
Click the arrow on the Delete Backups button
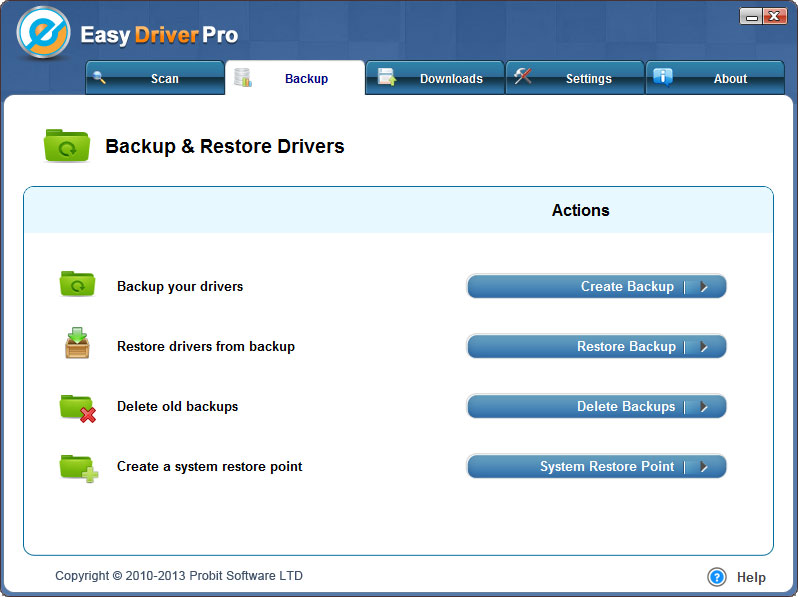click(x=704, y=407)
